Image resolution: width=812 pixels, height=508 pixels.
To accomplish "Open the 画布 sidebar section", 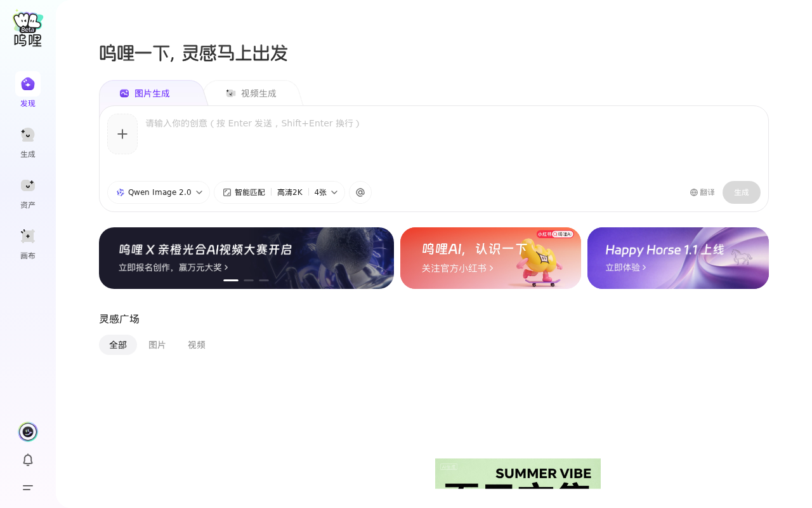I will pos(28,243).
